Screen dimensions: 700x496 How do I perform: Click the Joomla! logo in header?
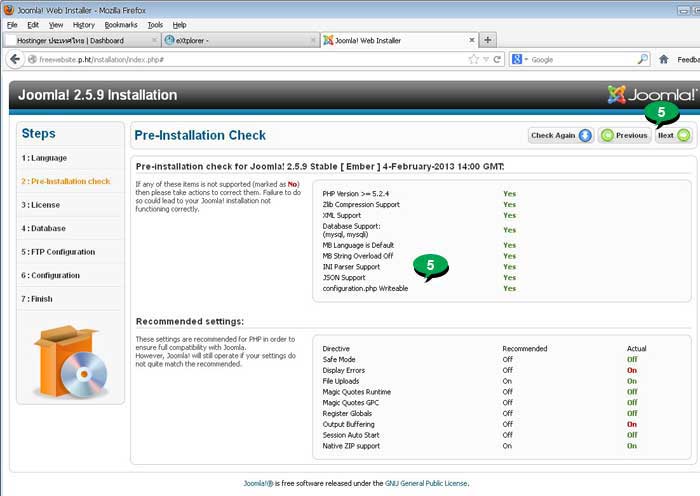point(652,95)
